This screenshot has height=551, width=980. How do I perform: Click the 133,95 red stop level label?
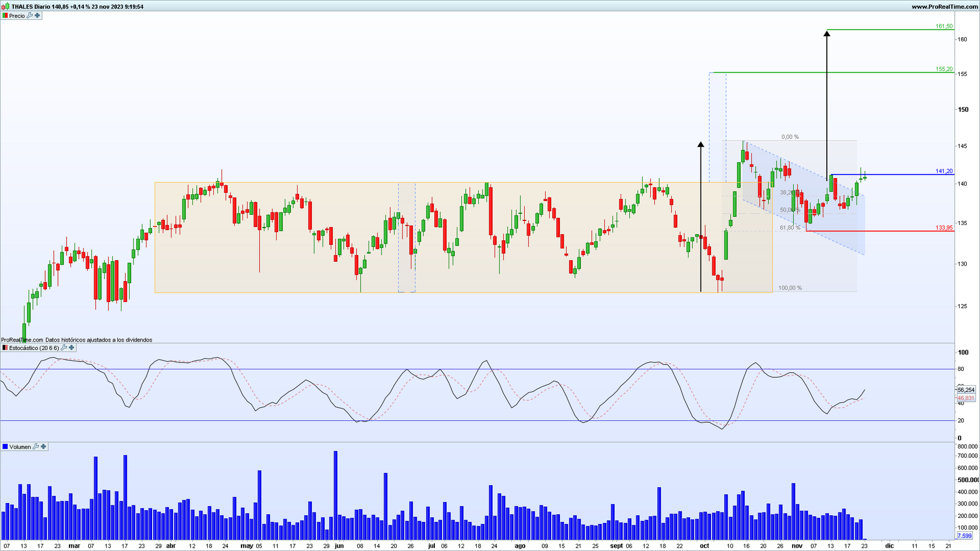(944, 228)
